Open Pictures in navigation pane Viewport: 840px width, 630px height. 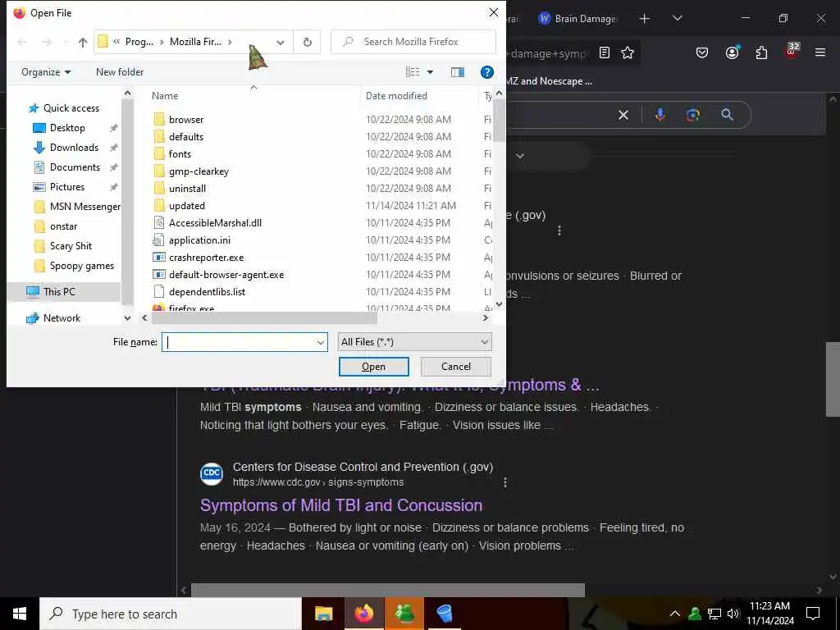(67, 187)
